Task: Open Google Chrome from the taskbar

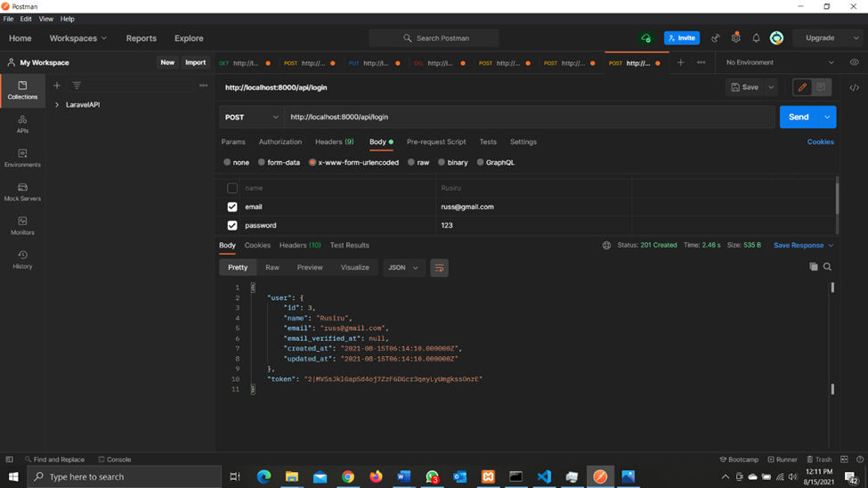Action: (x=347, y=476)
